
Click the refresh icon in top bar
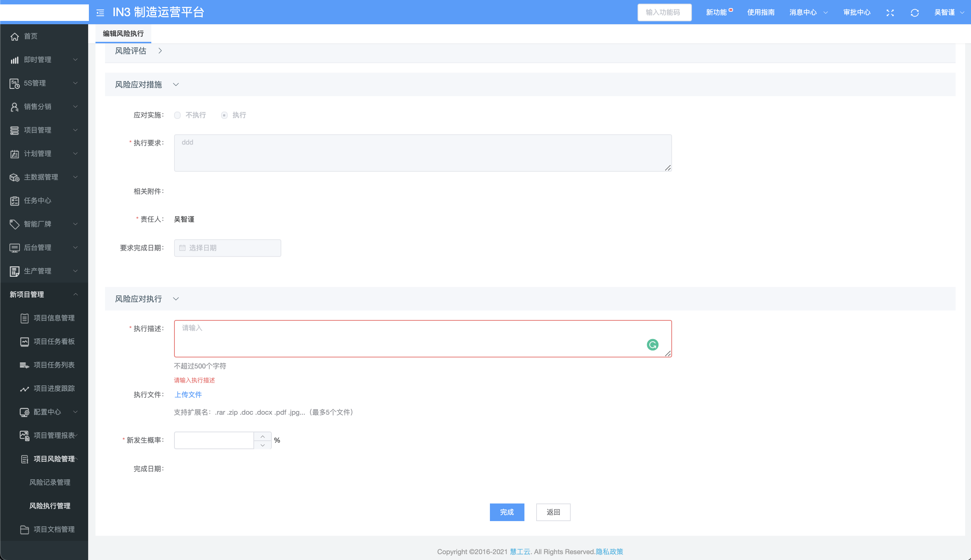[x=914, y=13]
